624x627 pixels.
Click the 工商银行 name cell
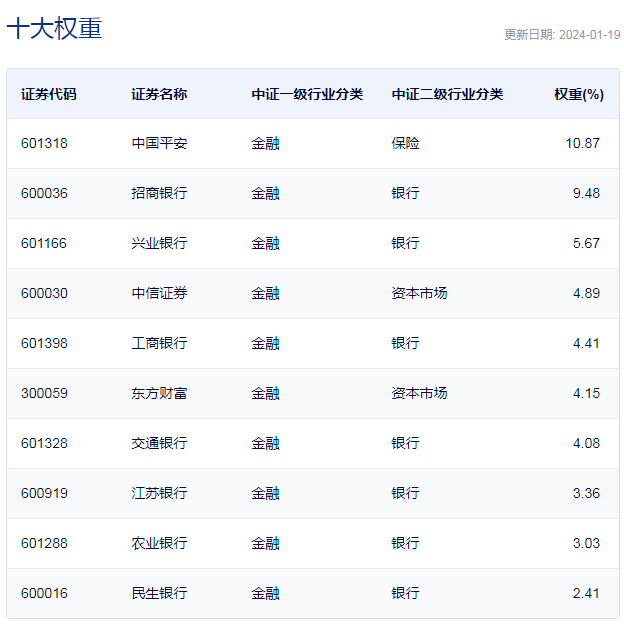click(x=159, y=343)
